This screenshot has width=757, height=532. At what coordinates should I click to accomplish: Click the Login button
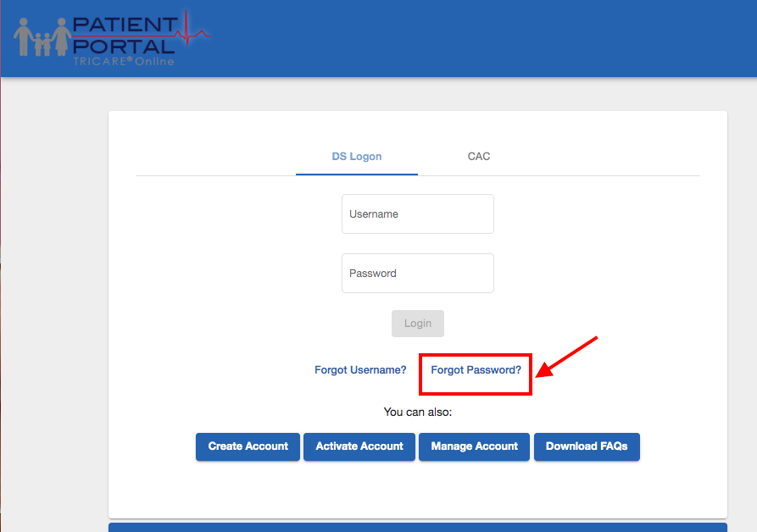(417, 323)
